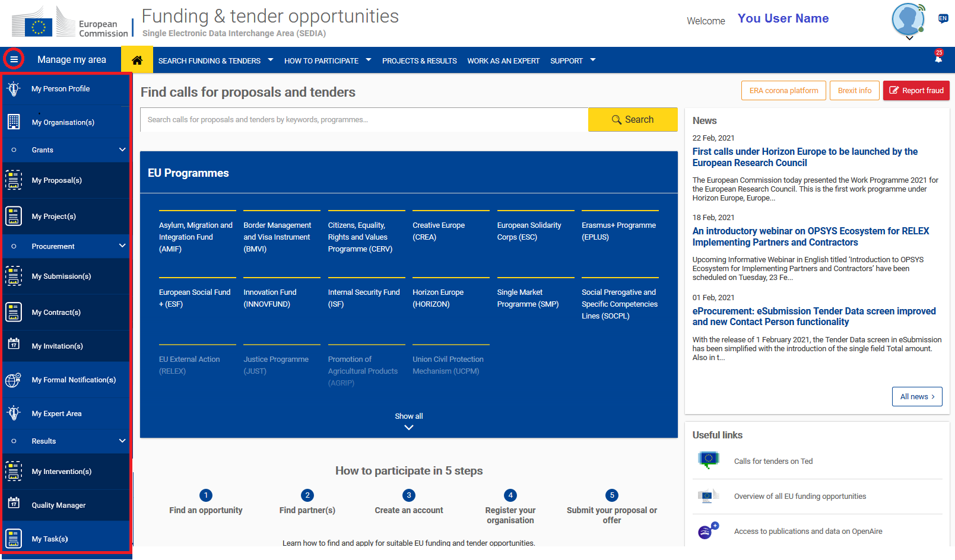Click My Submission(s) icon
This screenshot has width=955, height=560.
14,276
